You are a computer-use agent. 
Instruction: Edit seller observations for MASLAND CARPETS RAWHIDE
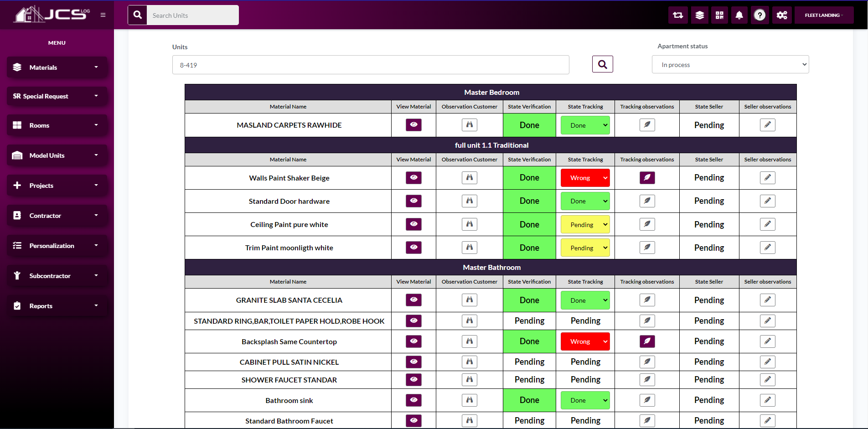pos(767,125)
